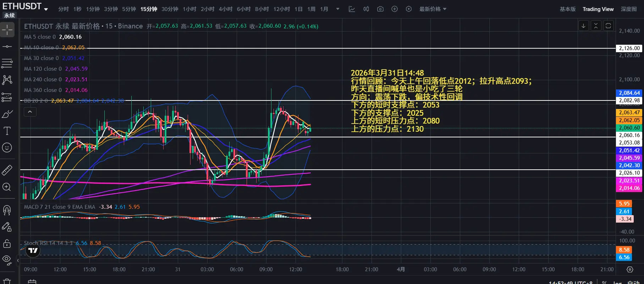Switch to 4小时 timeframe
Image resolution: width=644 pixels, height=284 pixels.
[226, 9]
